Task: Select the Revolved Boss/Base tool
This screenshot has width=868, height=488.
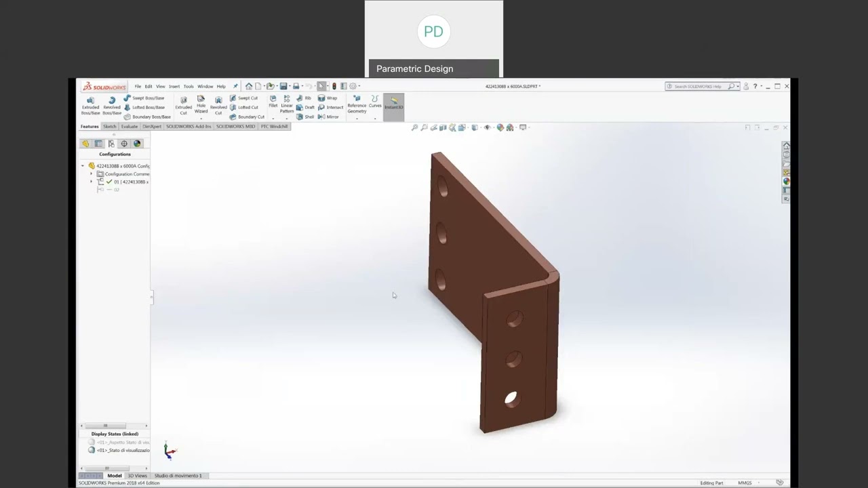Action: tap(111, 105)
